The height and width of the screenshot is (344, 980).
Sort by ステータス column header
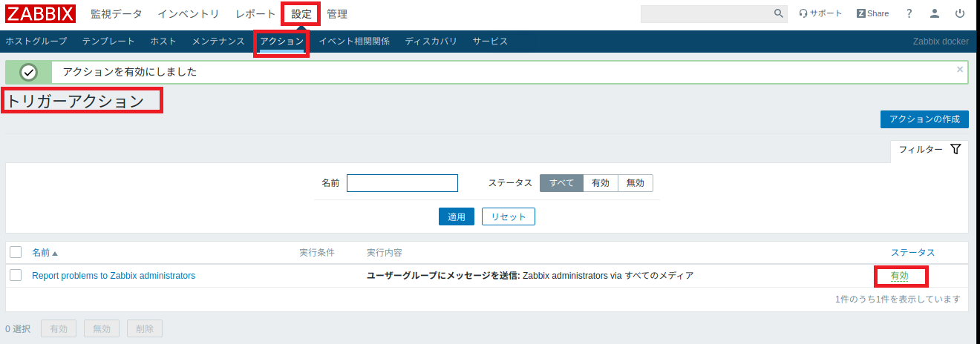[x=912, y=253]
